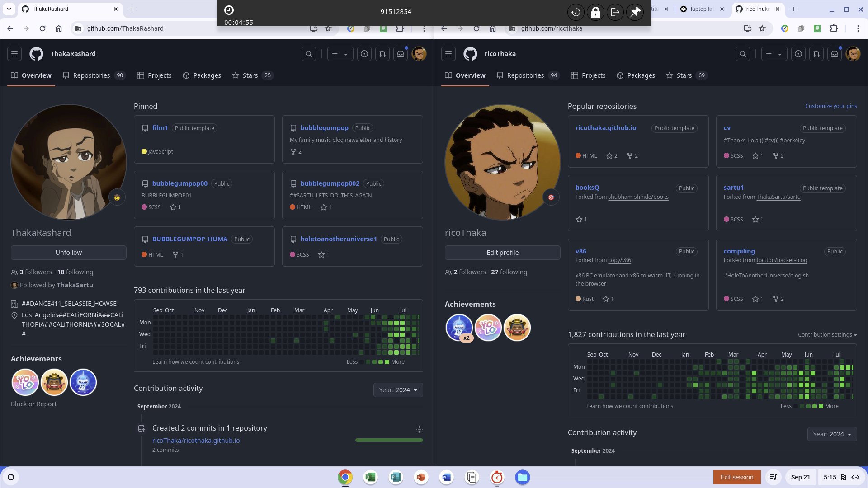Viewport: 868px width, 488px height.
Task: Open Repositories tab on ThakaRashard profile
Action: tap(94, 75)
